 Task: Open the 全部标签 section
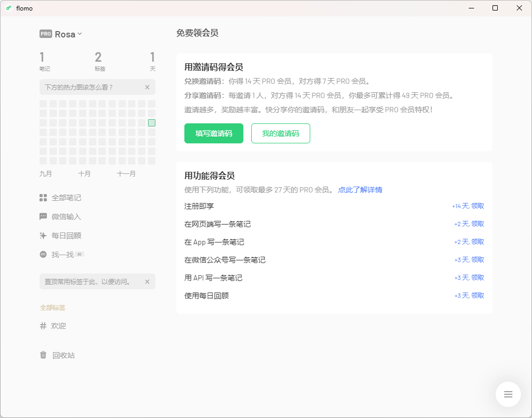click(x=52, y=306)
